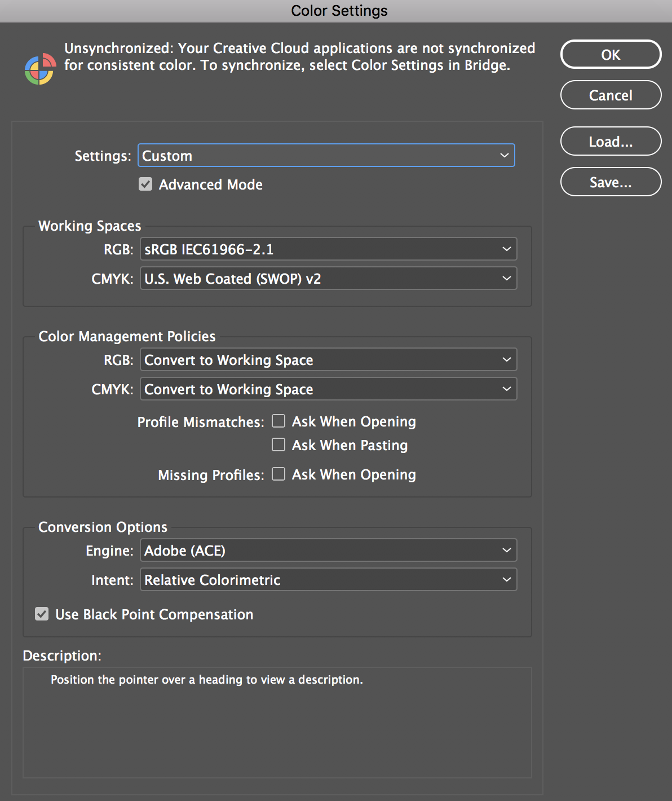Viewport: 672px width, 801px height.
Task: Disable Use Black Point Compensation
Action: click(x=42, y=614)
